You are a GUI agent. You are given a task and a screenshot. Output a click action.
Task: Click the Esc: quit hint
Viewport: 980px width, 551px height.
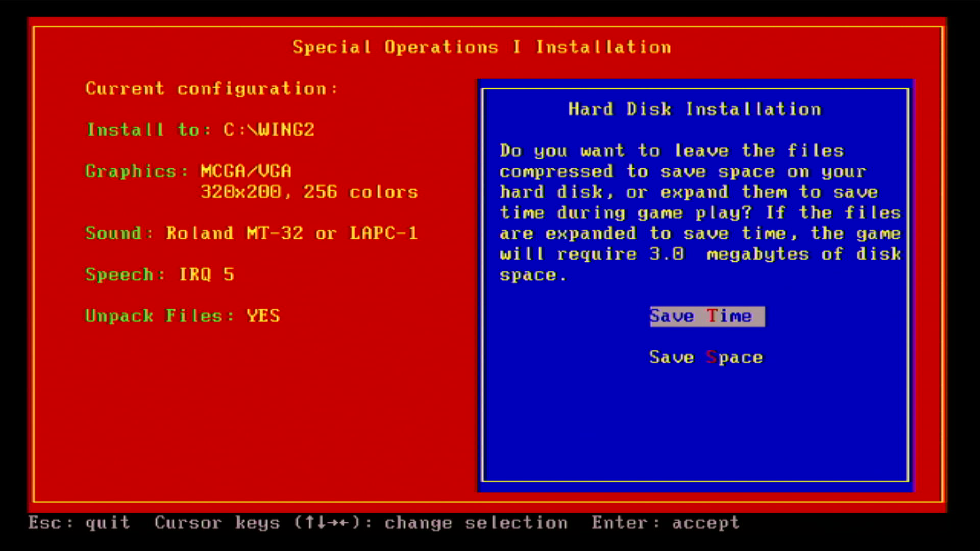point(79,523)
